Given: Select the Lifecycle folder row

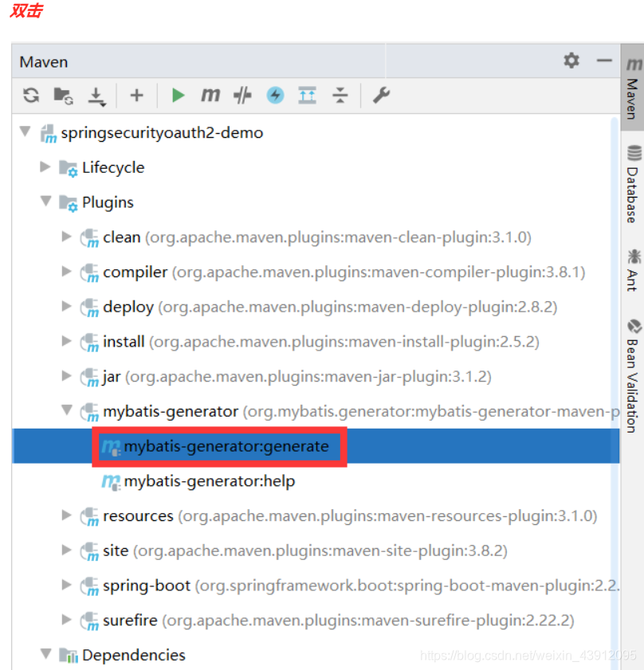Looking at the screenshot, I should click(x=316, y=167).
